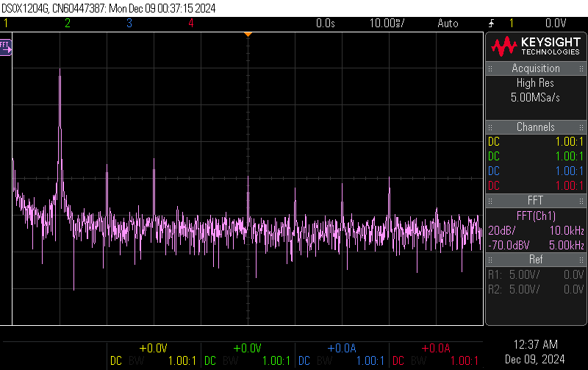
Task: Click red DC coupling for channel 4
Action: (x=494, y=186)
